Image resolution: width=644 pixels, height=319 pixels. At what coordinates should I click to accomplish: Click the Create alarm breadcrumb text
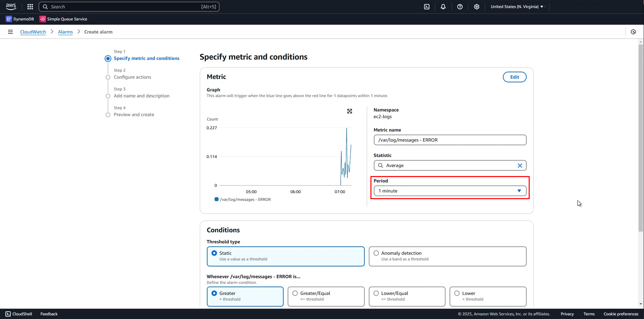[98, 32]
